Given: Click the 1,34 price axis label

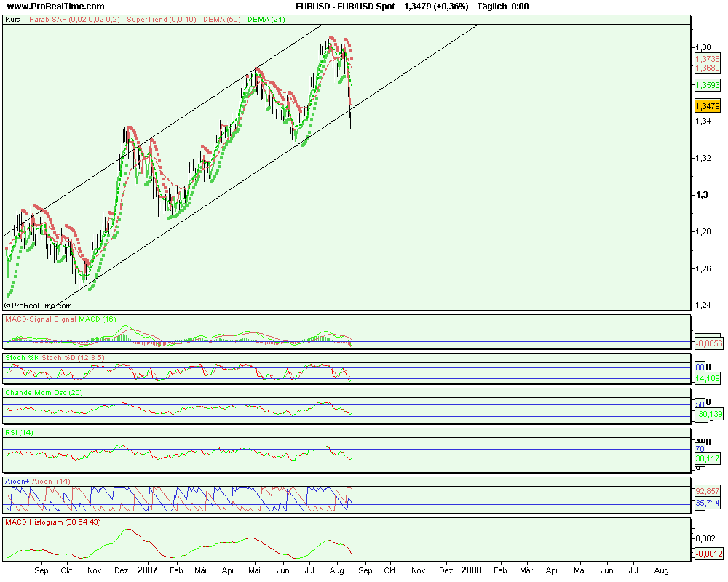Looking at the screenshot, I should click(703, 121).
